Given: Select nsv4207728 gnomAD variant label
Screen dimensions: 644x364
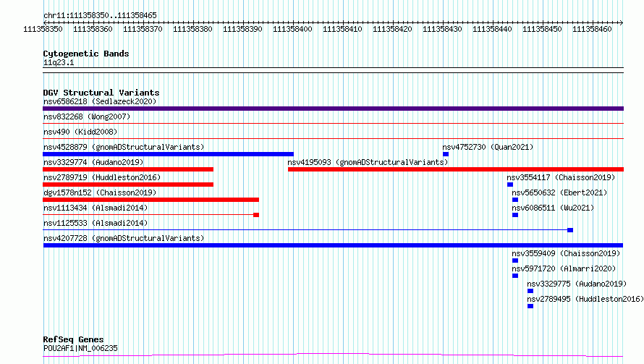Looking at the screenshot, I should pos(124,238).
